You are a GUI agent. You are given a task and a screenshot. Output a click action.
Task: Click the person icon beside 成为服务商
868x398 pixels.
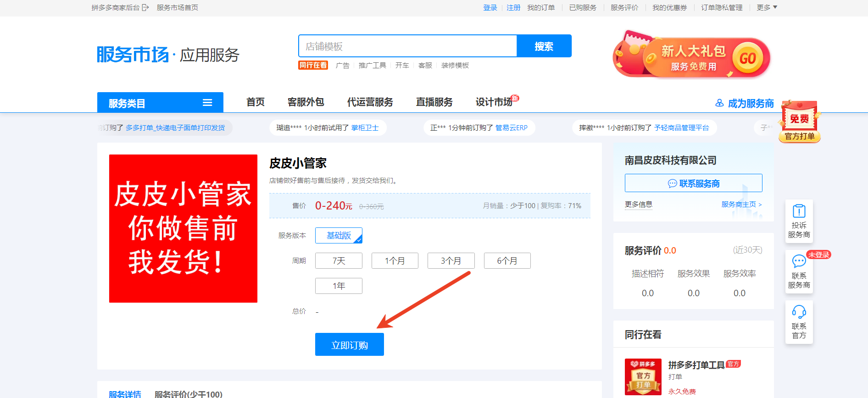[x=719, y=103]
